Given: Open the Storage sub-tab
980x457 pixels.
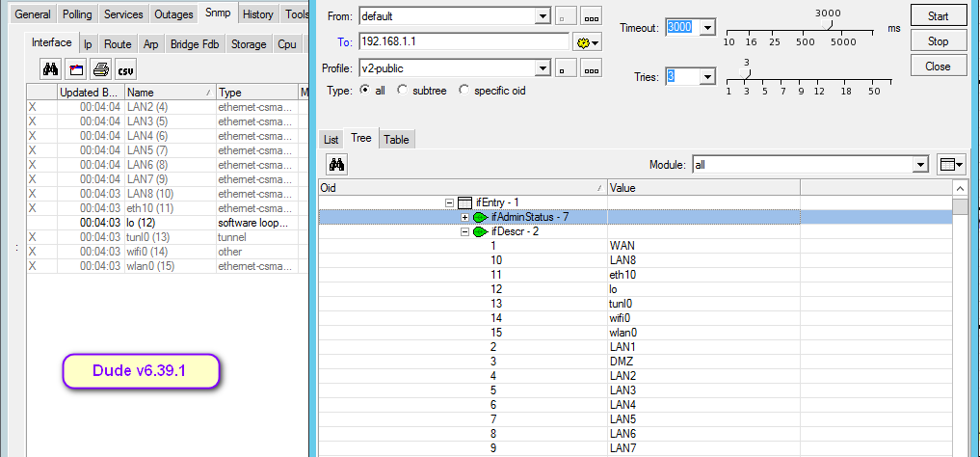Looking at the screenshot, I should tap(248, 44).
